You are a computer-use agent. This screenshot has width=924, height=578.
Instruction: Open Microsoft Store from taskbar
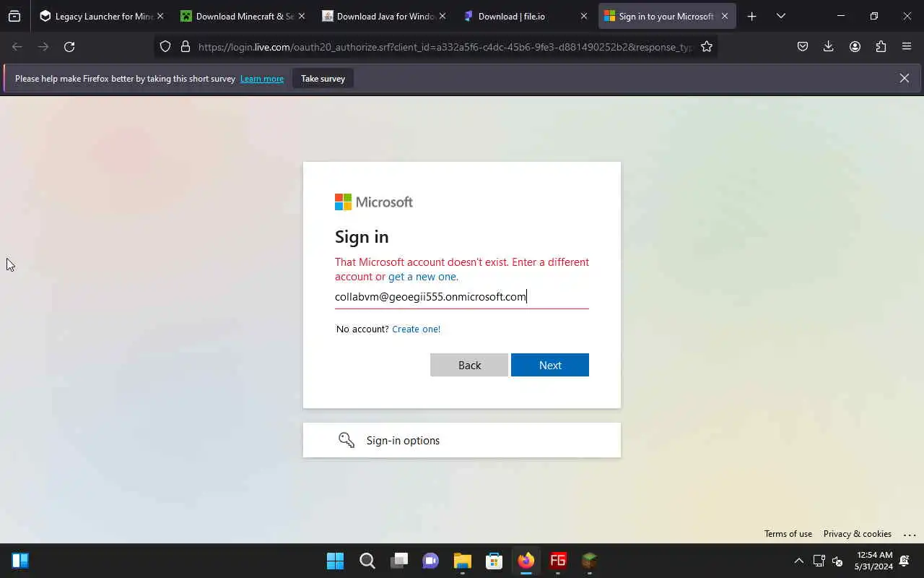[494, 561]
